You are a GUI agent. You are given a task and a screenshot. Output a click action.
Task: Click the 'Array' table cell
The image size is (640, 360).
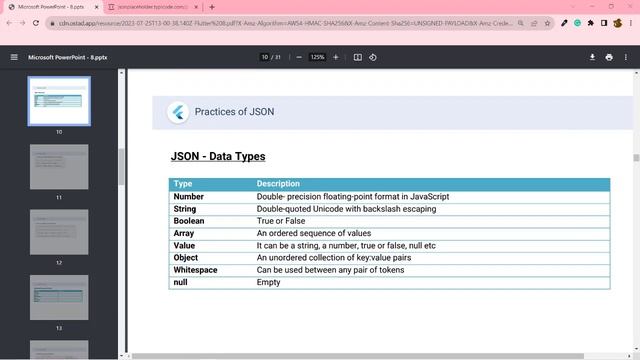pos(184,233)
